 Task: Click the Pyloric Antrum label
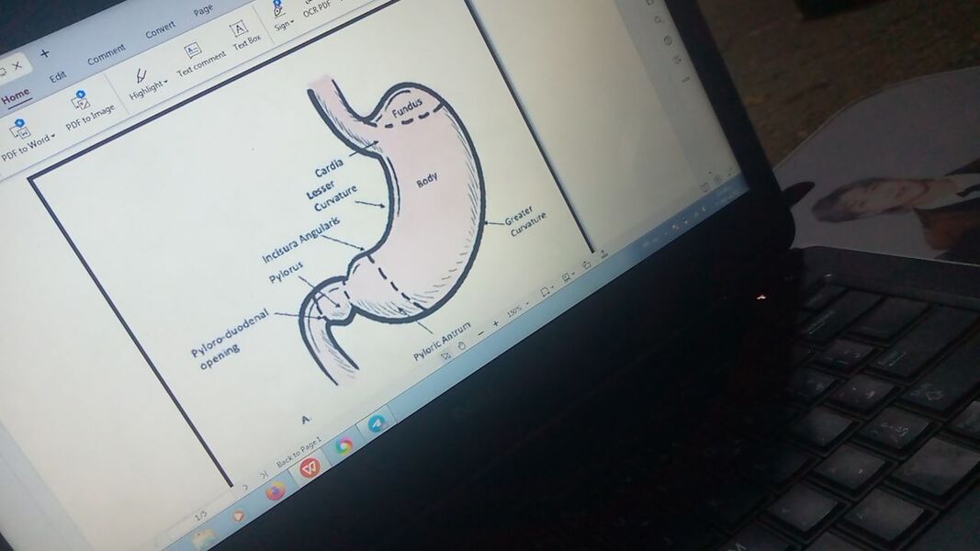click(442, 342)
